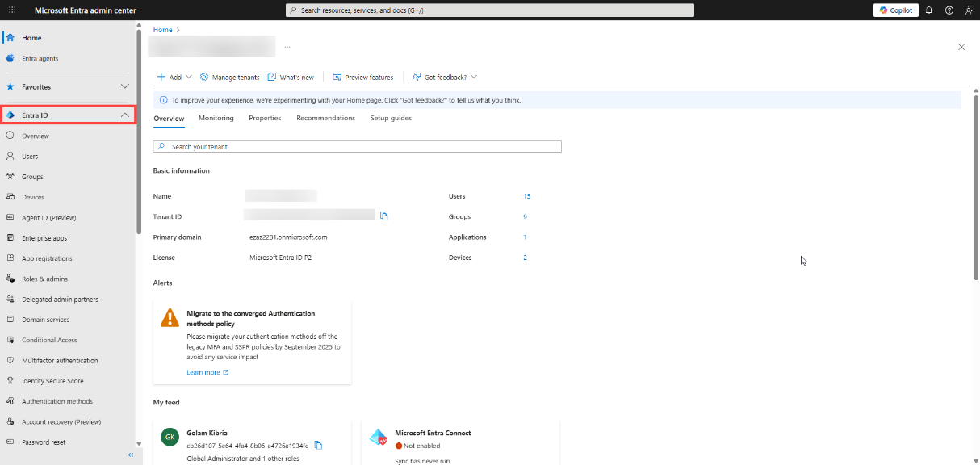Click the App registrations icon
This screenshot has height=465, width=980.
10,258
